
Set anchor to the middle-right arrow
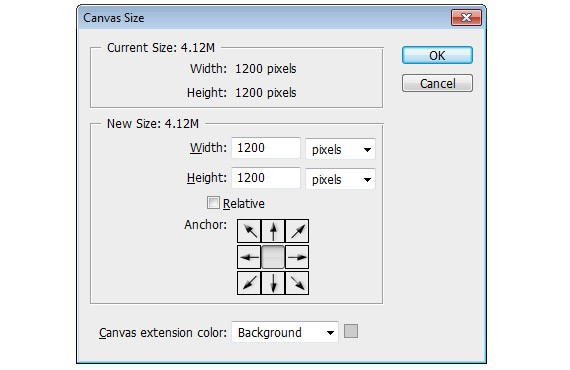coord(297,257)
